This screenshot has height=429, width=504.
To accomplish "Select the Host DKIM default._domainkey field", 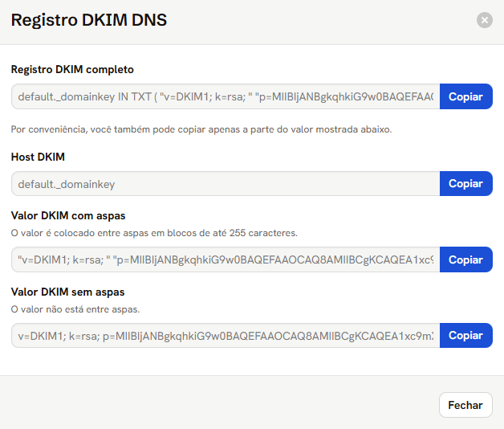I will click(226, 183).
